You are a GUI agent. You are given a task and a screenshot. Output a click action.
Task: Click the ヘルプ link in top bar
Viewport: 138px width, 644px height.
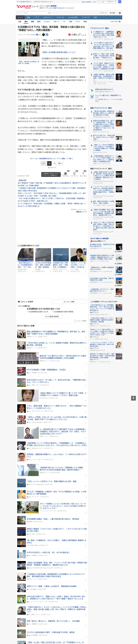94,2
